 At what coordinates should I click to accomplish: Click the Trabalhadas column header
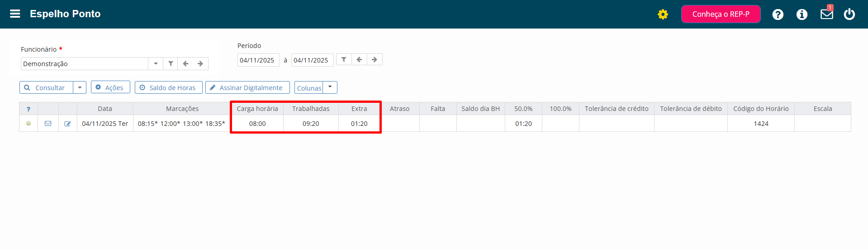click(x=311, y=109)
